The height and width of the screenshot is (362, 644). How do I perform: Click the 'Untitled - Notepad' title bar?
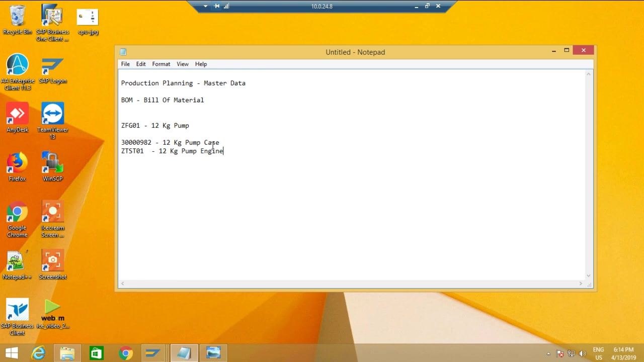coord(355,52)
